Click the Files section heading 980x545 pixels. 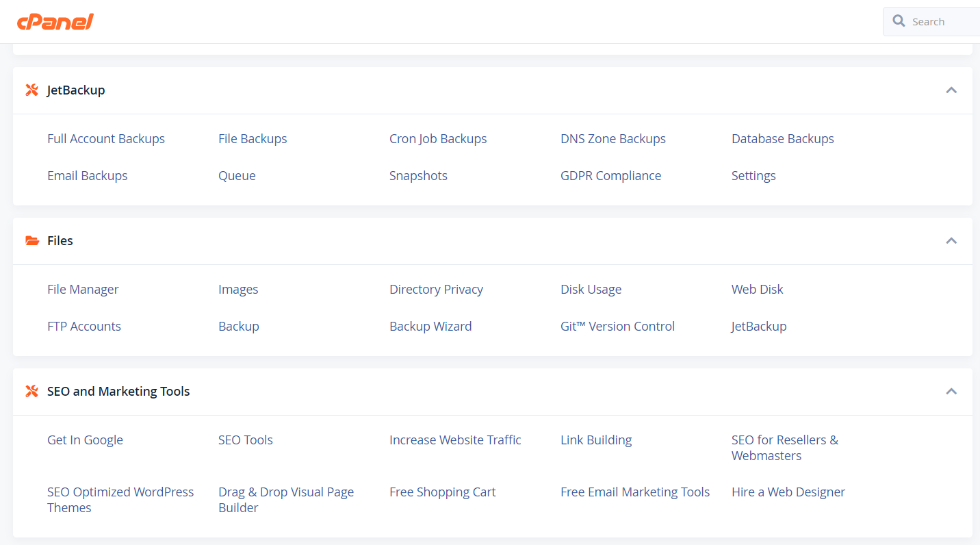point(60,240)
